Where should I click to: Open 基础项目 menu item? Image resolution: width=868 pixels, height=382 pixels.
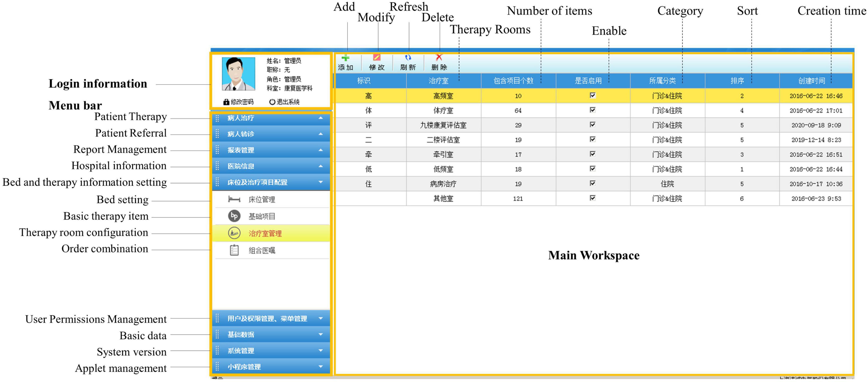(271, 216)
